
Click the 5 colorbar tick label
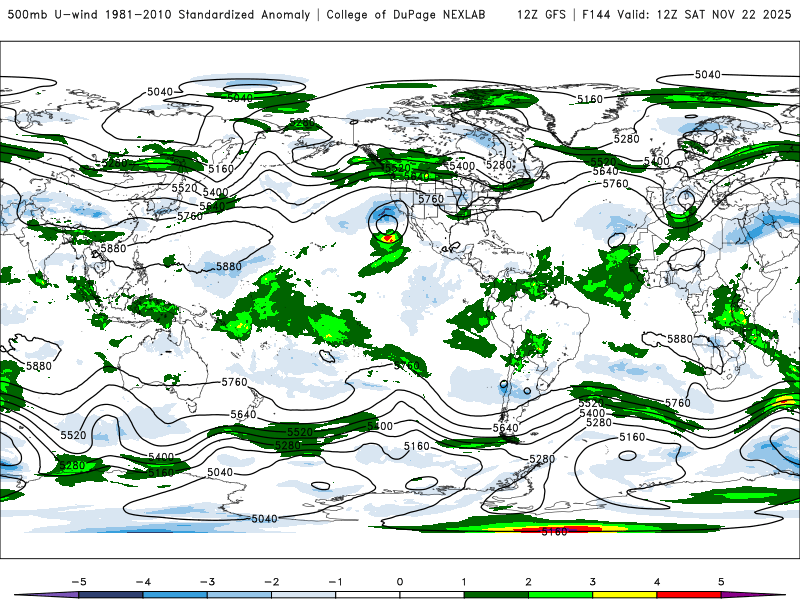coord(721,582)
